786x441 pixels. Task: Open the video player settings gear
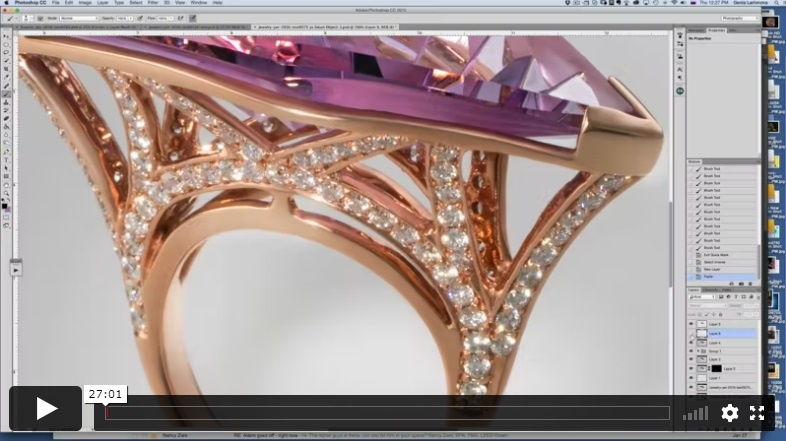[729, 413]
